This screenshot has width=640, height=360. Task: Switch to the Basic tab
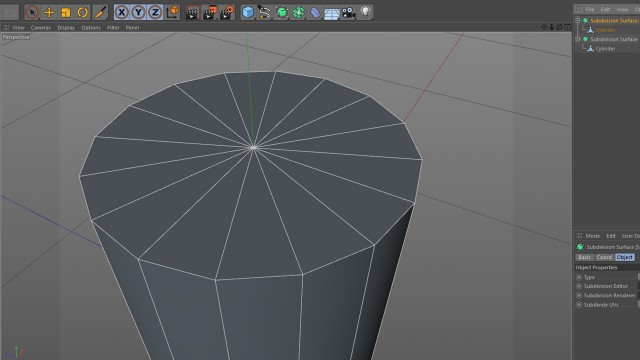tap(584, 257)
